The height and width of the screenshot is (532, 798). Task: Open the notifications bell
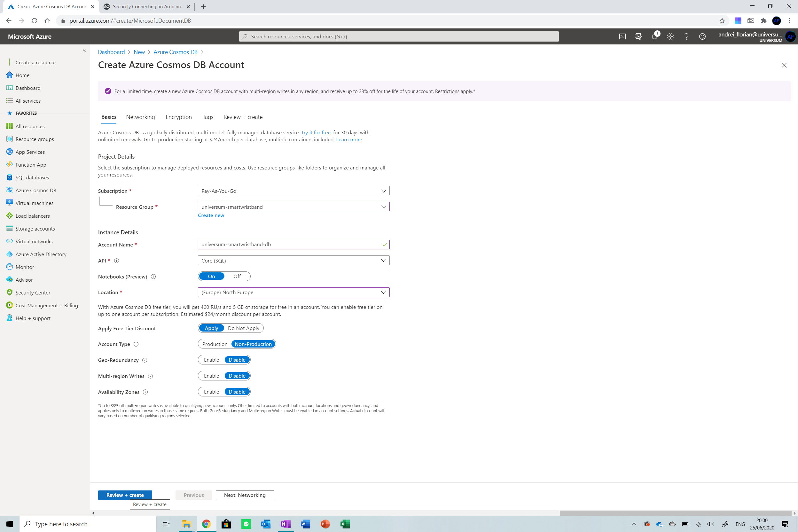pyautogui.click(x=654, y=36)
